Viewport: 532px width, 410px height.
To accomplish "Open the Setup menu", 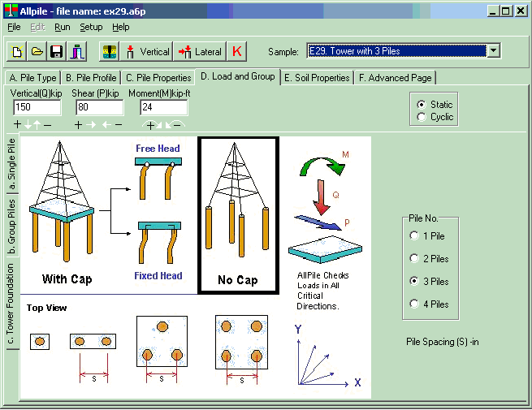I will [91, 27].
